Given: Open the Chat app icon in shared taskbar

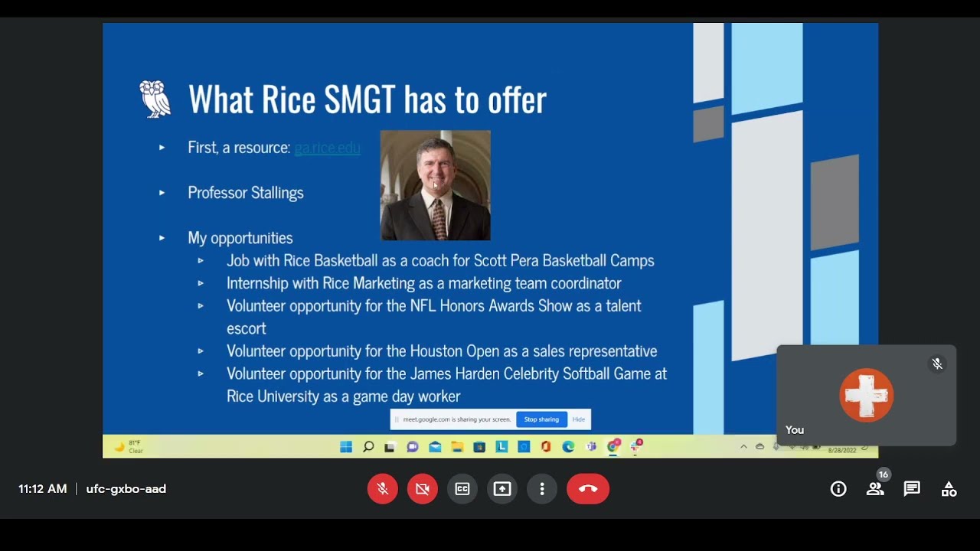Looking at the screenshot, I should coord(413,447).
